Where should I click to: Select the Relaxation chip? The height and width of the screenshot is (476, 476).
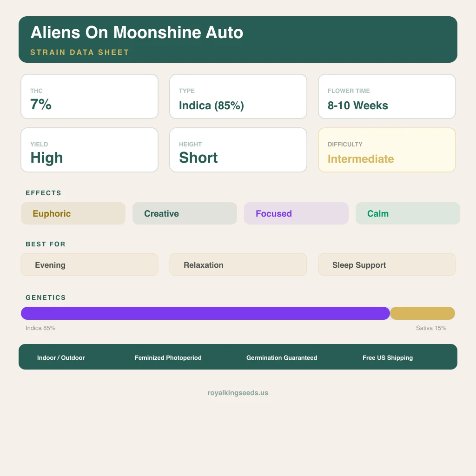coord(238,264)
